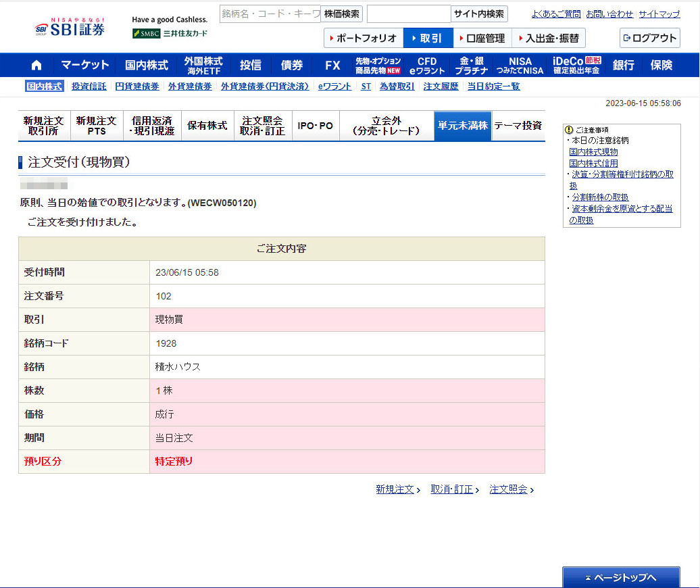Click the 三井住友カード SMBC banner

170,33
